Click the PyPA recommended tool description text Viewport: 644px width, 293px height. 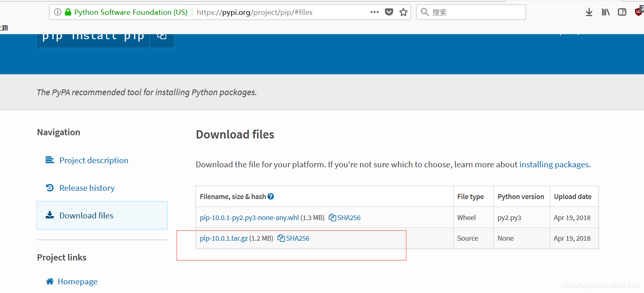click(147, 92)
